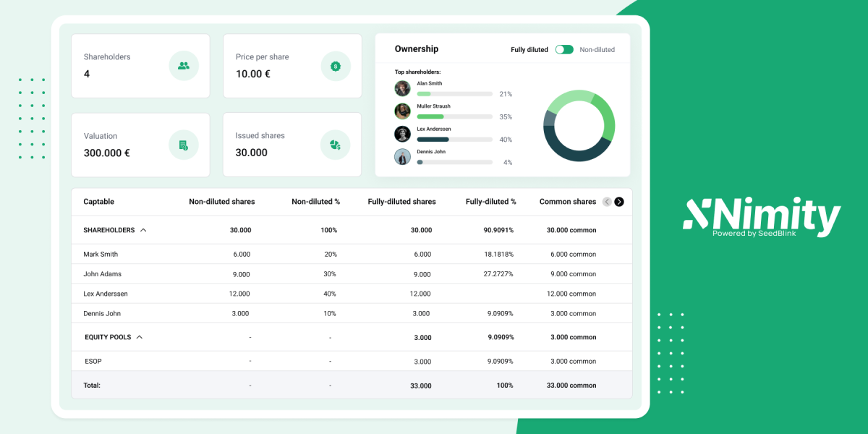
Task: Select the Dennis John table row
Action: [x=352, y=313]
